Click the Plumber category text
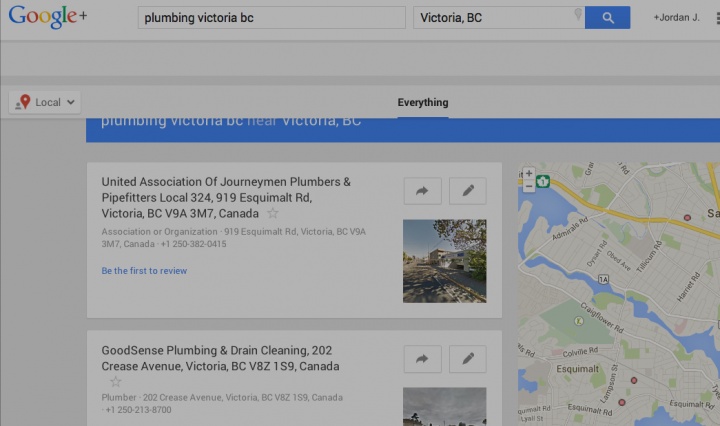Image resolution: width=720 pixels, height=426 pixels. pos(119,398)
